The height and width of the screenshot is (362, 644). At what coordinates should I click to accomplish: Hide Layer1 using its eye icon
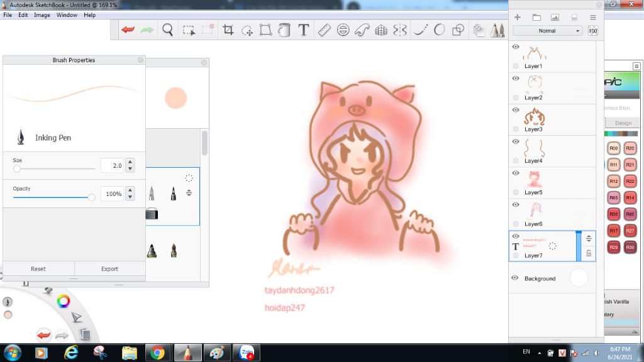(x=516, y=47)
